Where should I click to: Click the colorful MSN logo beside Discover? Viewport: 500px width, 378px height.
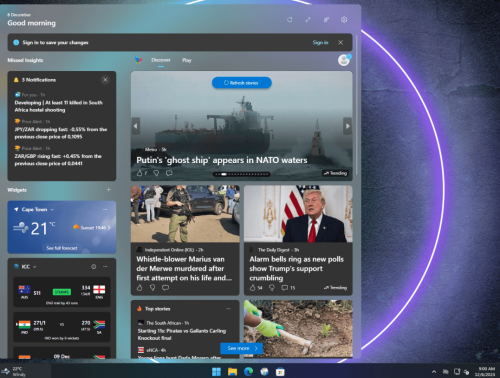(139, 60)
